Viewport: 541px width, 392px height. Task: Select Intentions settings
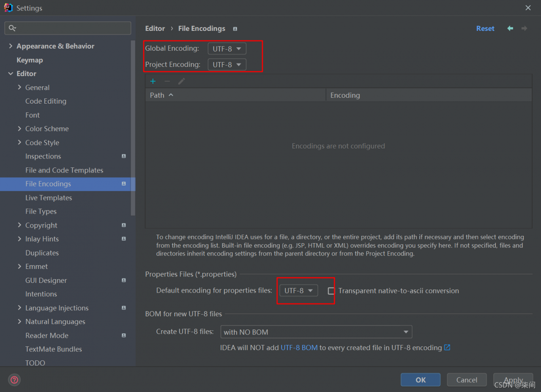pyautogui.click(x=41, y=294)
